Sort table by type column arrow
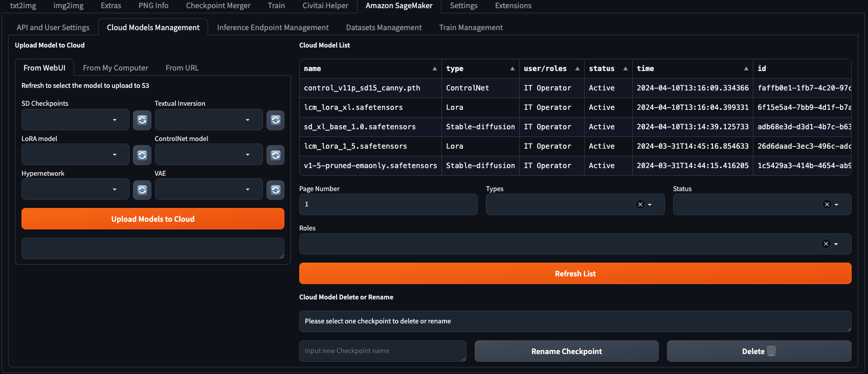The width and height of the screenshot is (868, 374). pyautogui.click(x=512, y=68)
